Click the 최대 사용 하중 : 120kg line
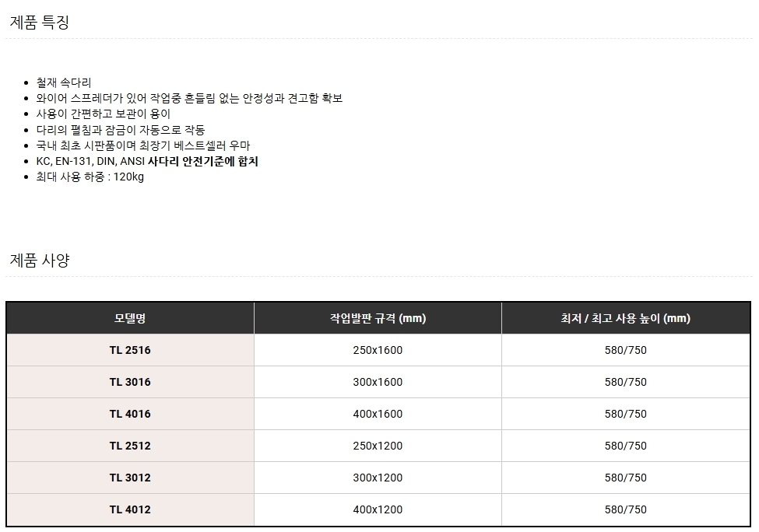 (90, 177)
